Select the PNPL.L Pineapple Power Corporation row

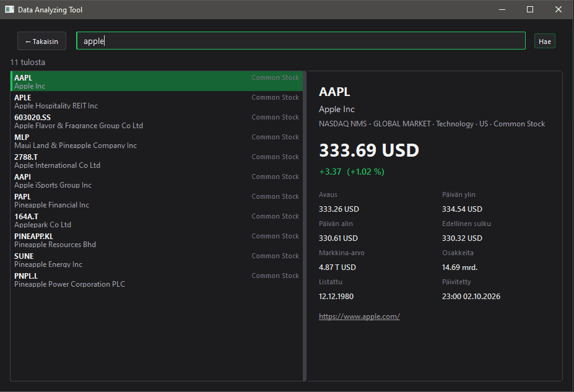(157, 279)
